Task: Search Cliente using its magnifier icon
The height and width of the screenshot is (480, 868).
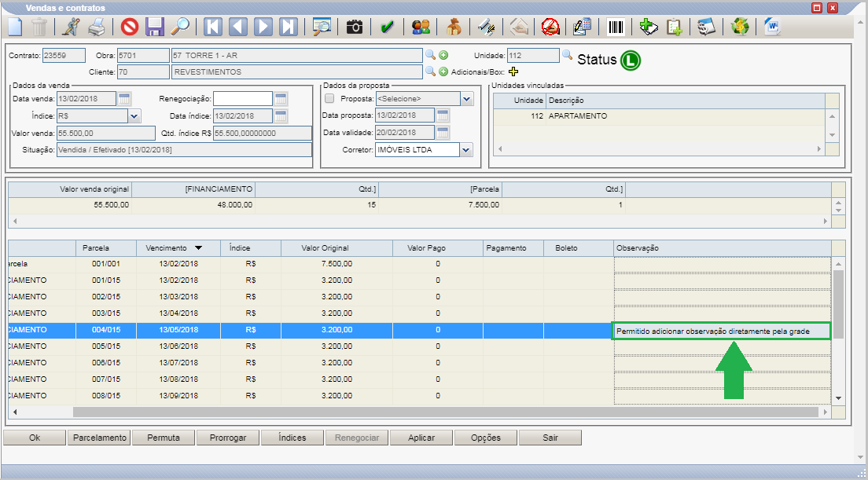Action: tap(430, 71)
